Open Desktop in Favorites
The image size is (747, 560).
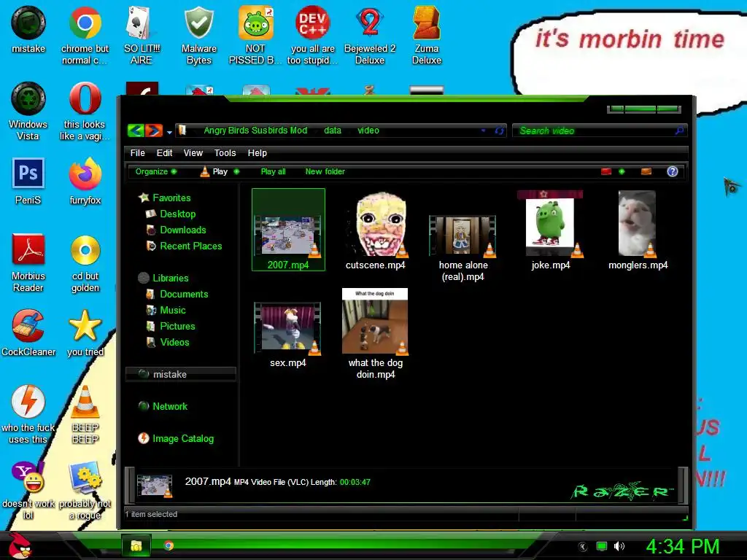177,214
